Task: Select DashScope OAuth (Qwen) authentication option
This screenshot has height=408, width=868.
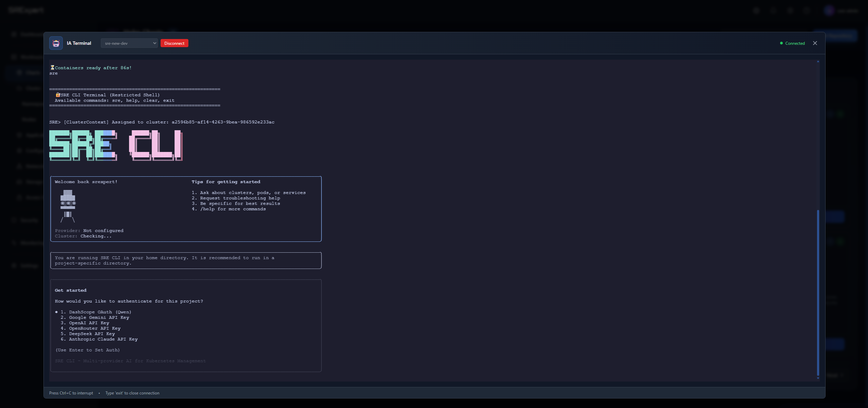Action: click(95, 312)
